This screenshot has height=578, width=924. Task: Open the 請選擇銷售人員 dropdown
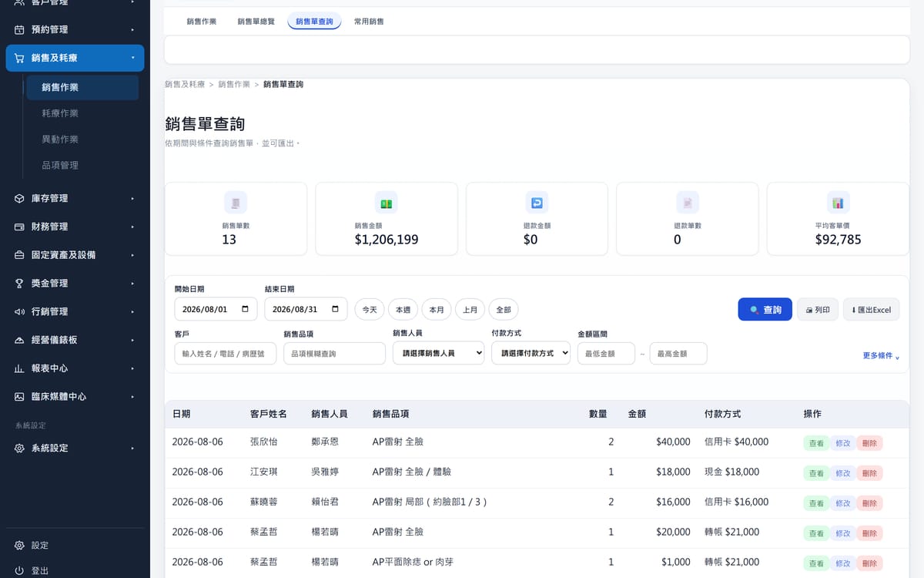(x=438, y=353)
